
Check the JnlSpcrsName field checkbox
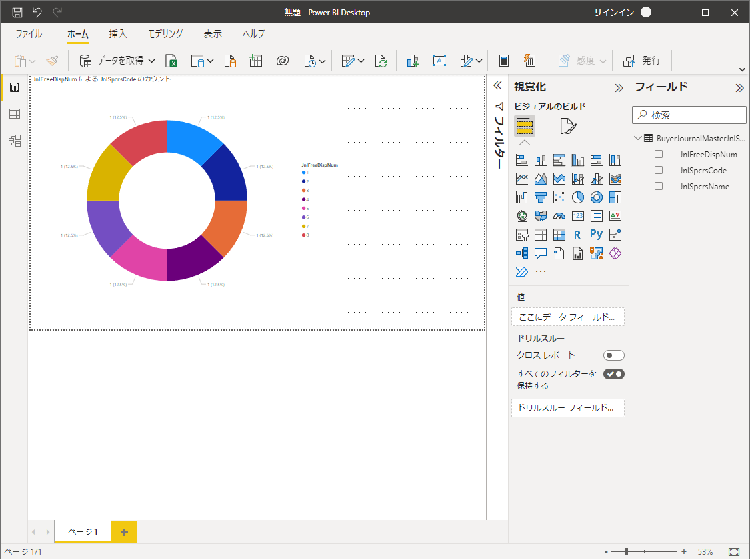click(659, 187)
